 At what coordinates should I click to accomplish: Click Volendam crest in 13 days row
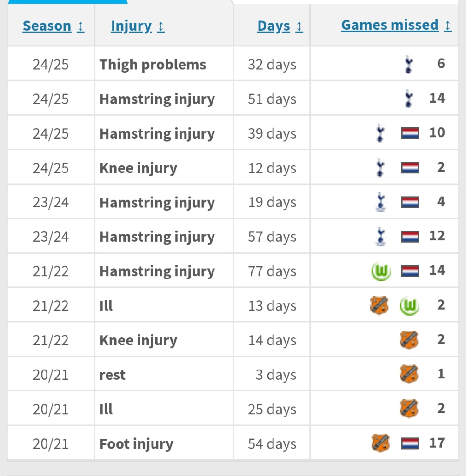click(379, 305)
